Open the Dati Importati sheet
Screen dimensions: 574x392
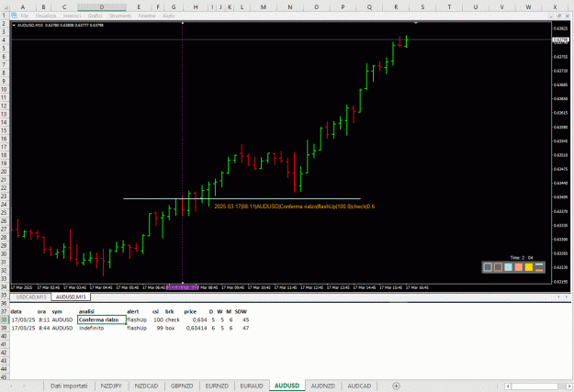69,386
